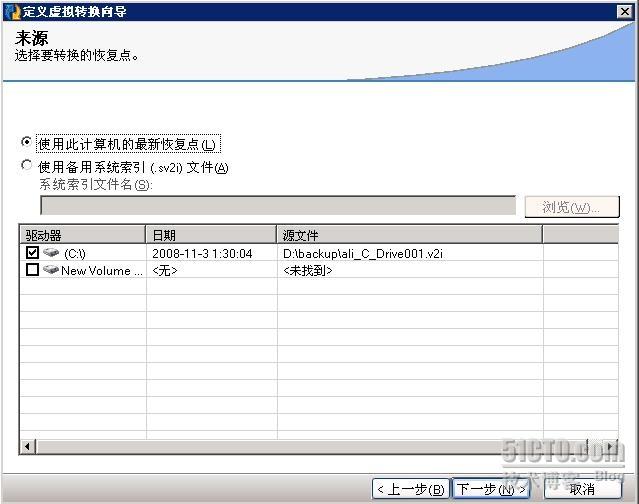Image resolution: width=639 pixels, height=504 pixels.
Task: Select "使用此计算机的最新恢复点" radio option
Action: tap(26, 142)
